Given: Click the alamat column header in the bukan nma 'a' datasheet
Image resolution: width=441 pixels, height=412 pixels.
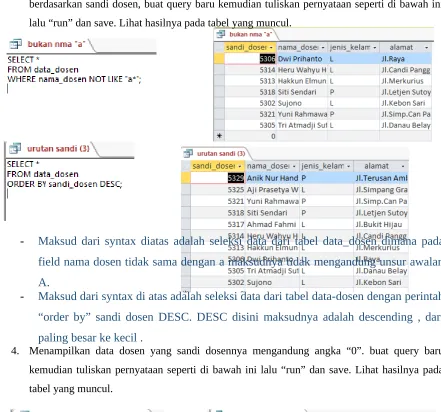Looking at the screenshot, I should (x=406, y=48).
